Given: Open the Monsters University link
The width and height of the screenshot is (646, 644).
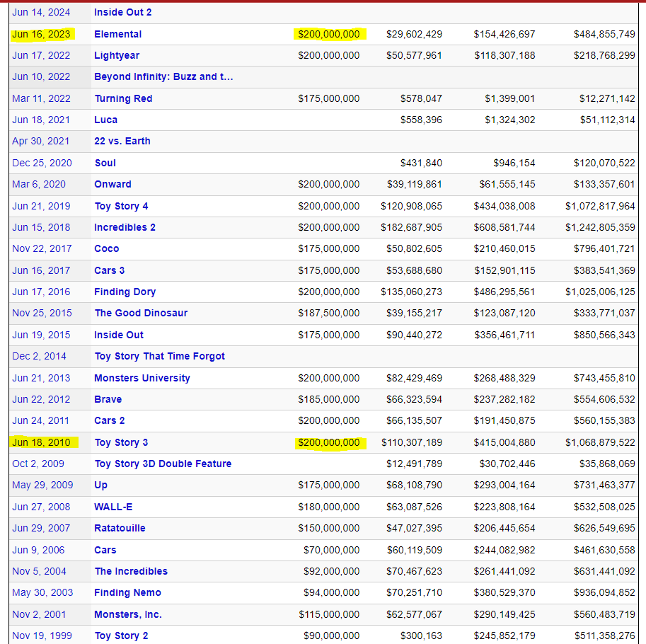Looking at the screenshot, I should [x=142, y=378].
